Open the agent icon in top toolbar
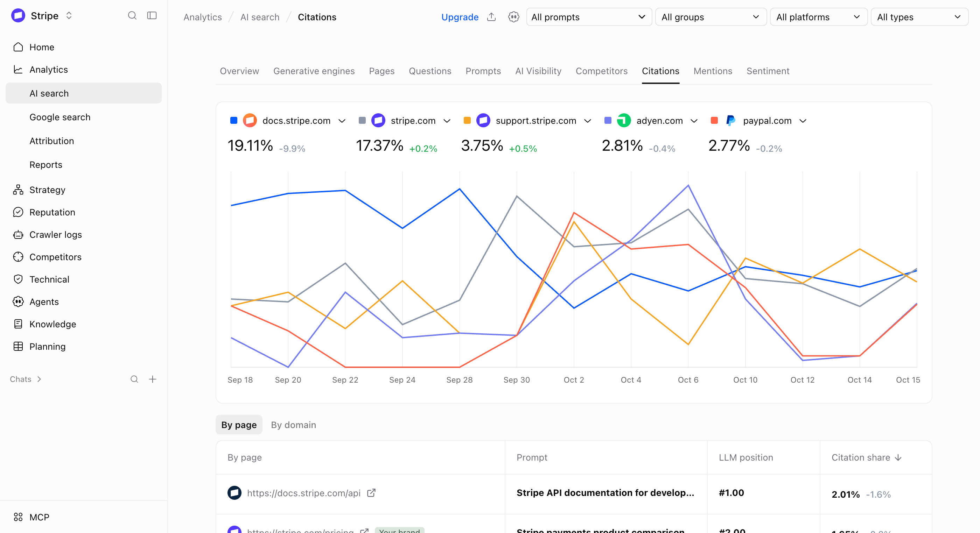980x533 pixels. click(513, 17)
